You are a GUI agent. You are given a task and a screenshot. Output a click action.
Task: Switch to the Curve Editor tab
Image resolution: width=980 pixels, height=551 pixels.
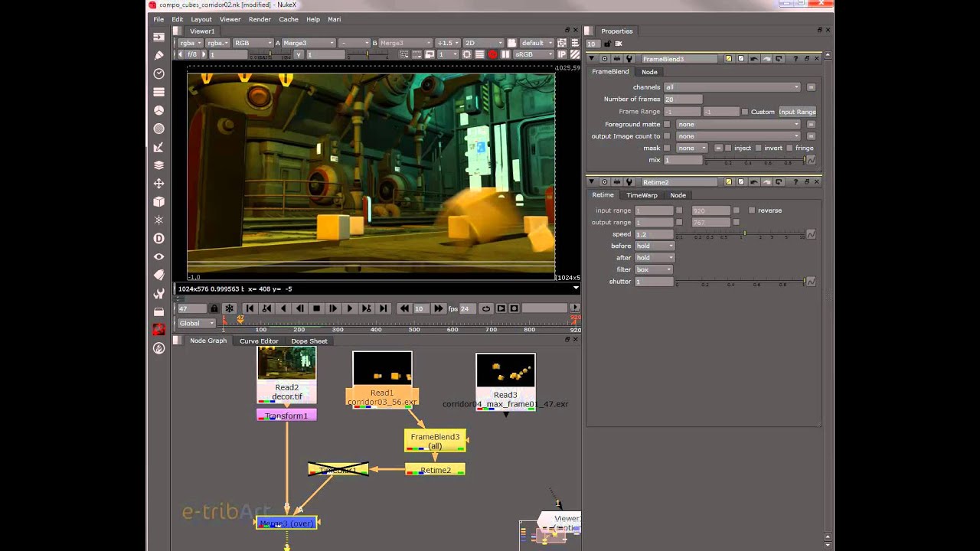tap(259, 341)
